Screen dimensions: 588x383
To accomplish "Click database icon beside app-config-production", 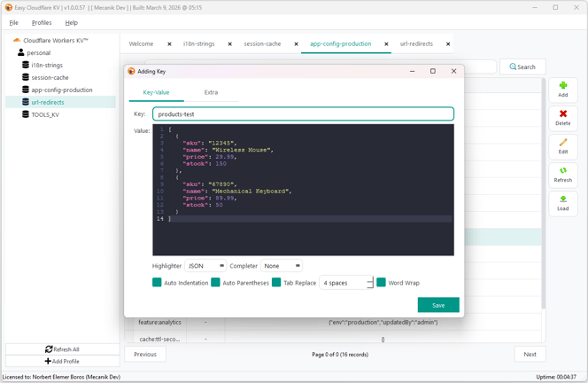I will pyautogui.click(x=26, y=90).
